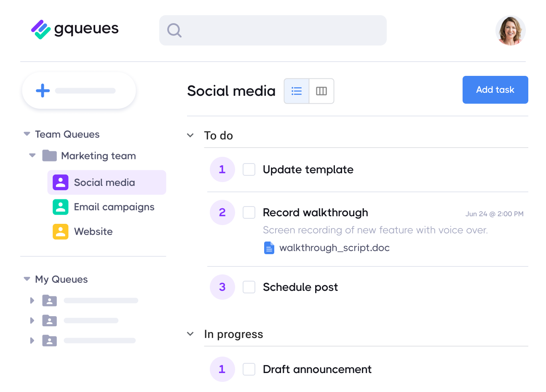The width and height of the screenshot is (546, 392).
Task: Collapse the To do section
Action: coord(190,135)
